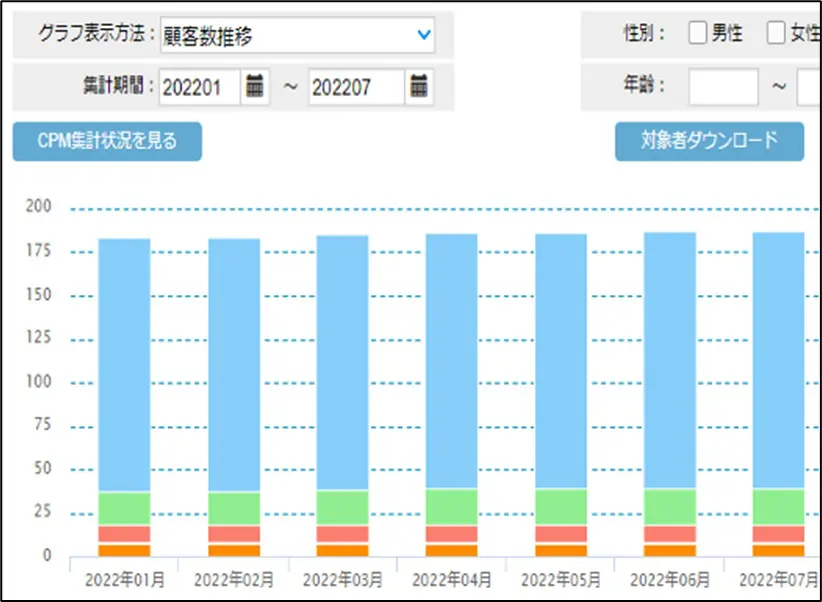
Task: Click the red segment of 2022年02月 bar
Action: [234, 534]
